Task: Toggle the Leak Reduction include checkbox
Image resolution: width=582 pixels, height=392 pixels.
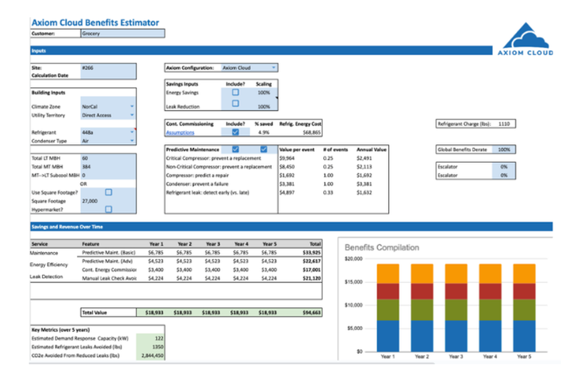Action: [x=235, y=104]
